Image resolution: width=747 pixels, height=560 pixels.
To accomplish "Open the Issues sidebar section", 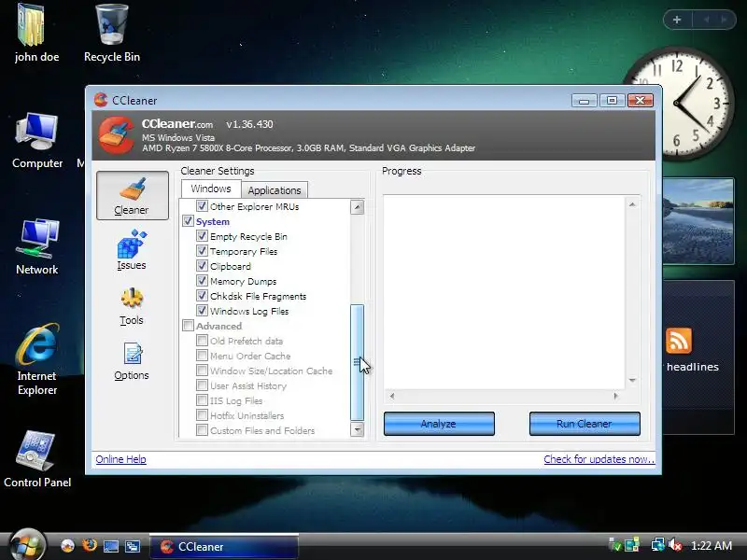I will (132, 250).
